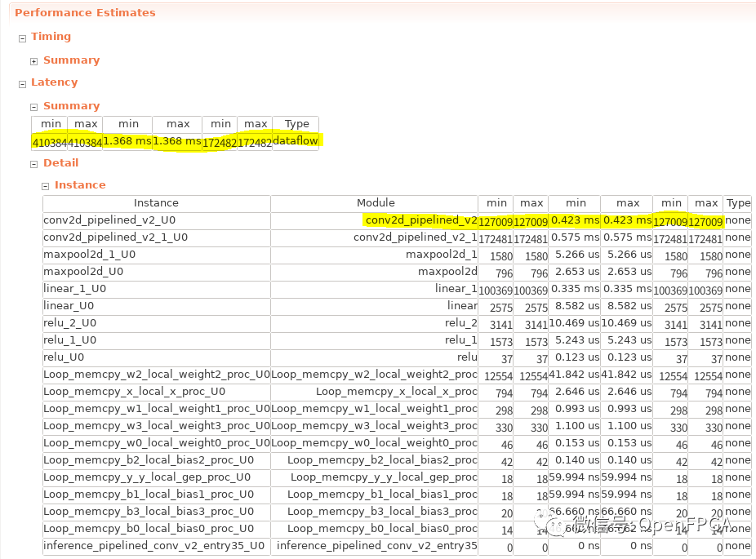Click the 0.575 ms min latency cell
This screenshot has width=756, height=559.
(575, 237)
